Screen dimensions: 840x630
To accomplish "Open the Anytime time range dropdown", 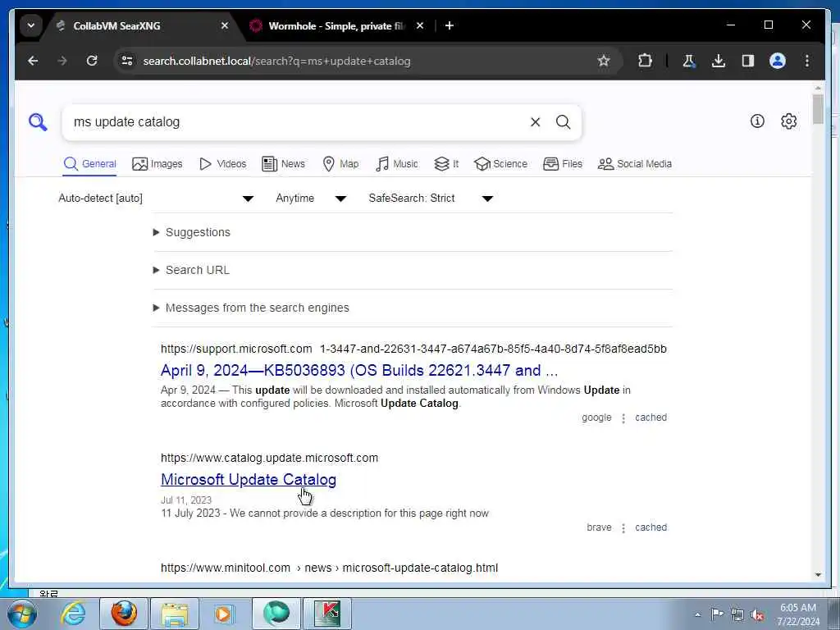I will pyautogui.click(x=311, y=199).
